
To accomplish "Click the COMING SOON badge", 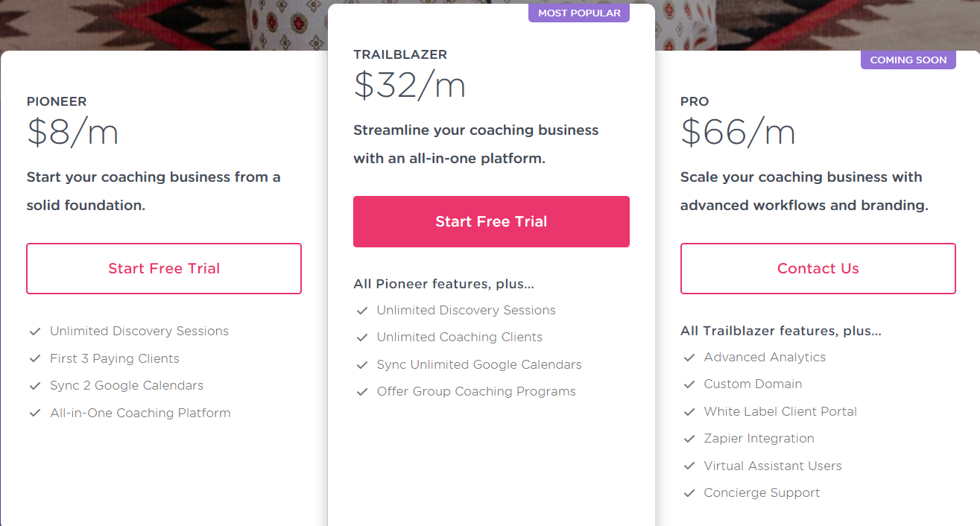I will [908, 60].
